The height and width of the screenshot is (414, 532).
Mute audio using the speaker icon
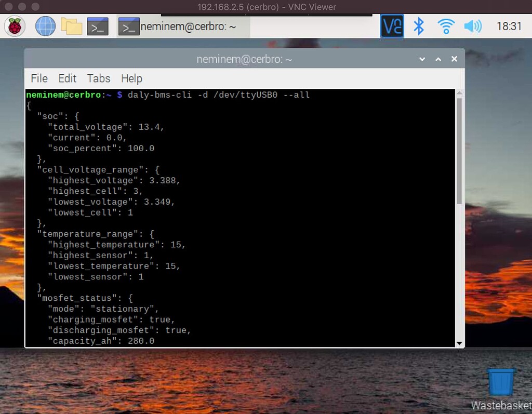click(x=473, y=25)
